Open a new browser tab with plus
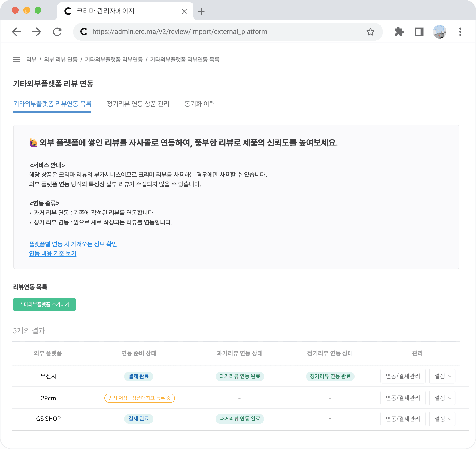 click(x=201, y=11)
